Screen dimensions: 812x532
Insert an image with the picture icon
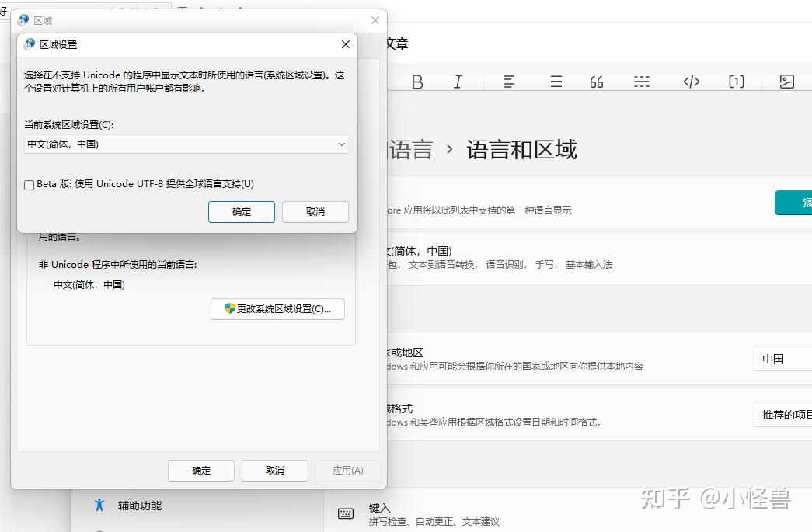click(786, 82)
